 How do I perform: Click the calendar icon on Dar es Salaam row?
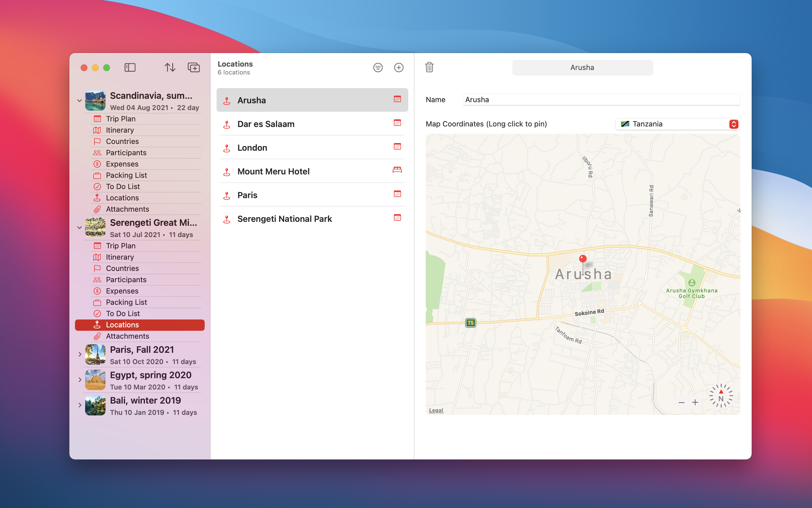tap(397, 123)
